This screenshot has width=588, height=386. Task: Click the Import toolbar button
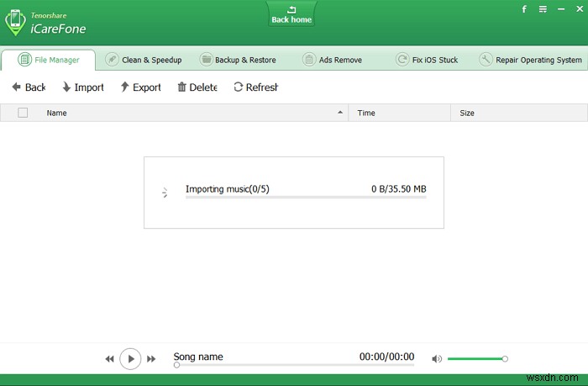coord(82,87)
